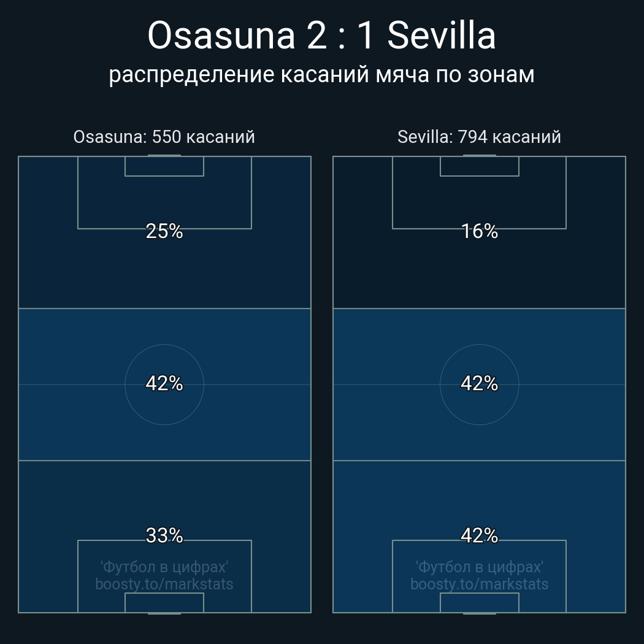Select the "Osasuna: 550 касаний" heading
The height and width of the screenshot is (644, 644).
(x=164, y=137)
